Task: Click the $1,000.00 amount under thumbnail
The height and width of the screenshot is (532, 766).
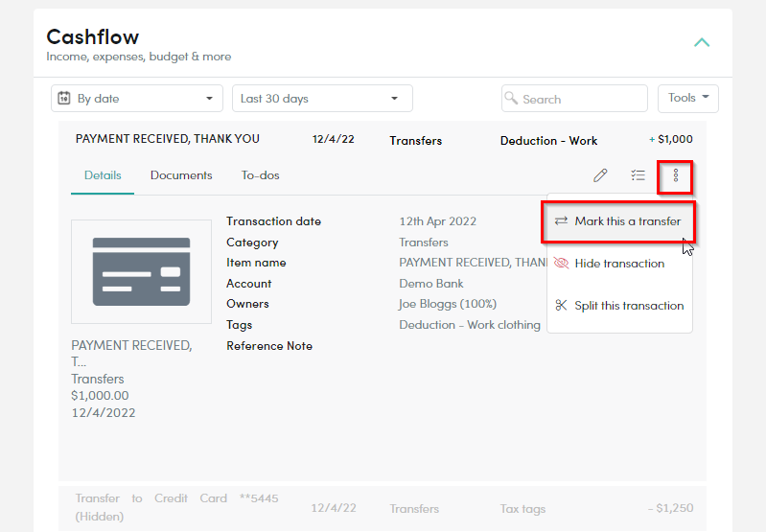Action: pos(100,396)
